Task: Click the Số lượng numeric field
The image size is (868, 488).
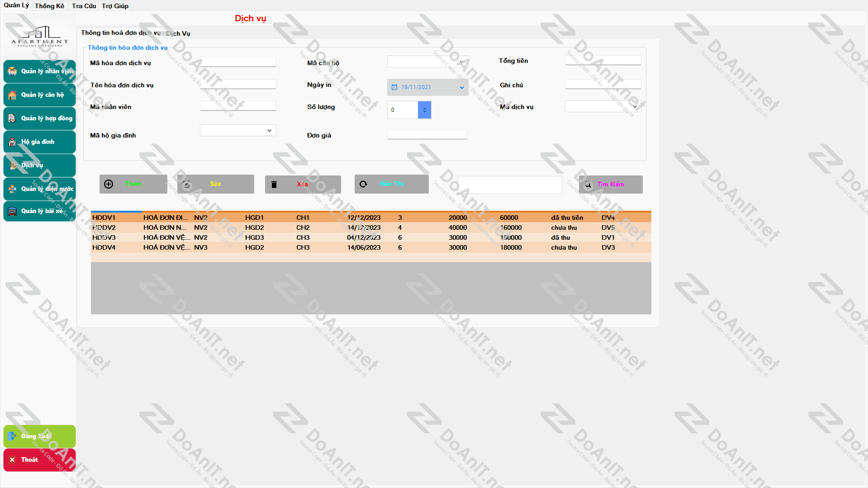Action: click(403, 110)
